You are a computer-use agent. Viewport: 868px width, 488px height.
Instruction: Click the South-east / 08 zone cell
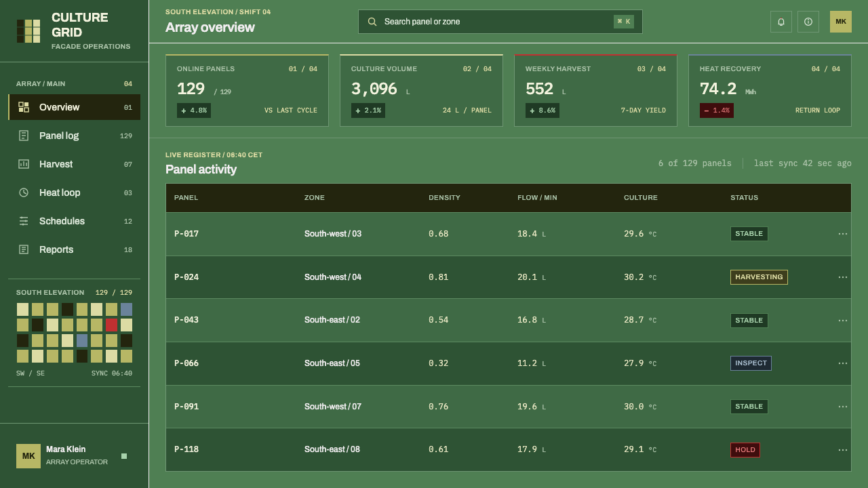click(332, 449)
